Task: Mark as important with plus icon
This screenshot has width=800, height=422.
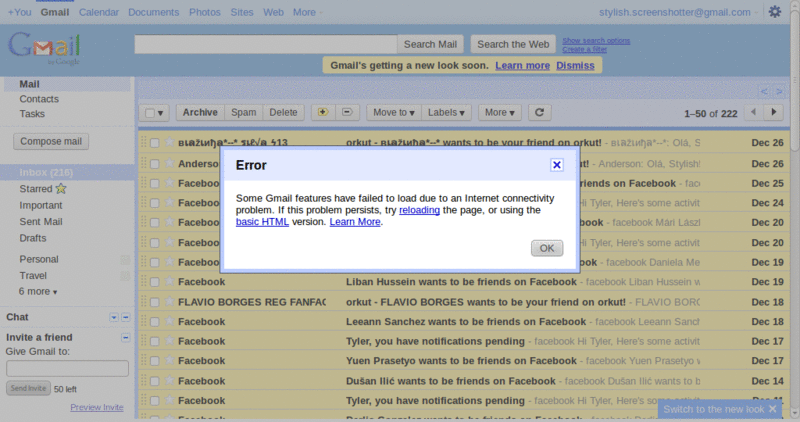Action: [x=323, y=112]
